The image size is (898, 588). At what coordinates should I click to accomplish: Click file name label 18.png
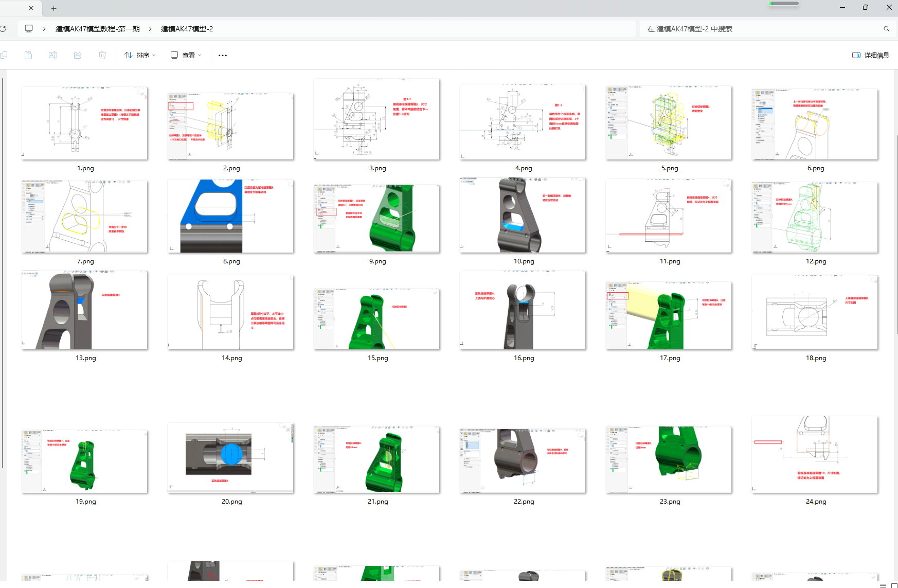point(816,358)
